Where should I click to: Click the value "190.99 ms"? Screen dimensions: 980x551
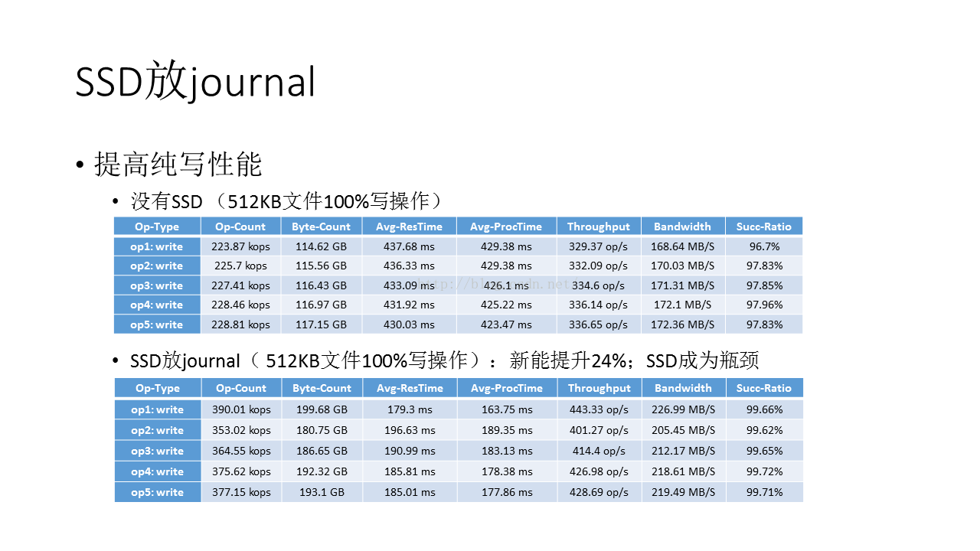[410, 451]
